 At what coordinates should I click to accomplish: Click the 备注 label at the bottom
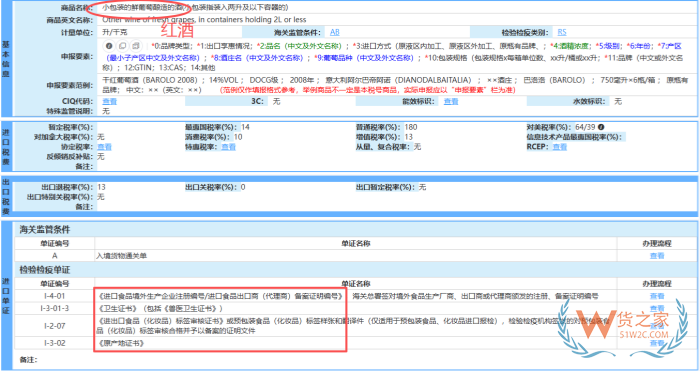click(x=28, y=360)
